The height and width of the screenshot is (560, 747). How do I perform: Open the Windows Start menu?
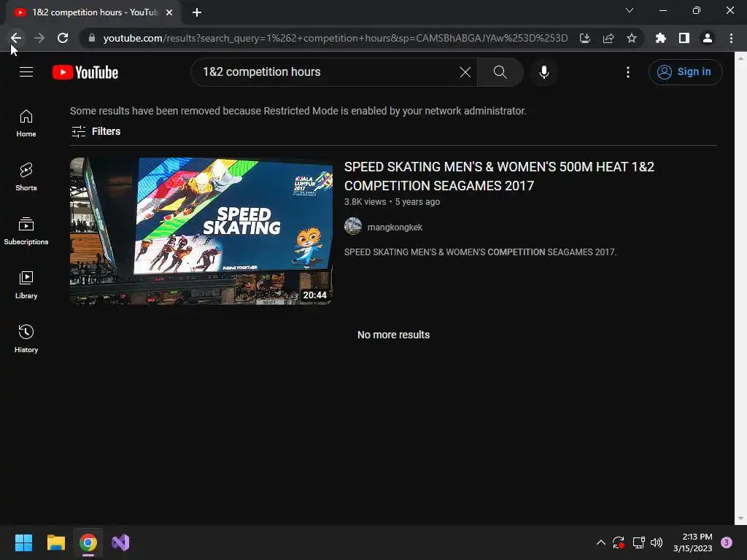click(23, 542)
